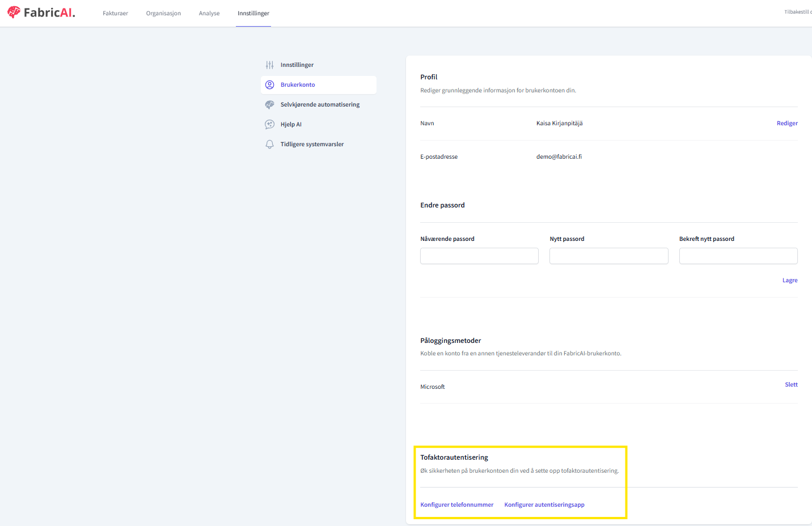Screen dimensions: 812x526
Task: Select Brukerkonto in the sidebar
Action: (x=319, y=85)
